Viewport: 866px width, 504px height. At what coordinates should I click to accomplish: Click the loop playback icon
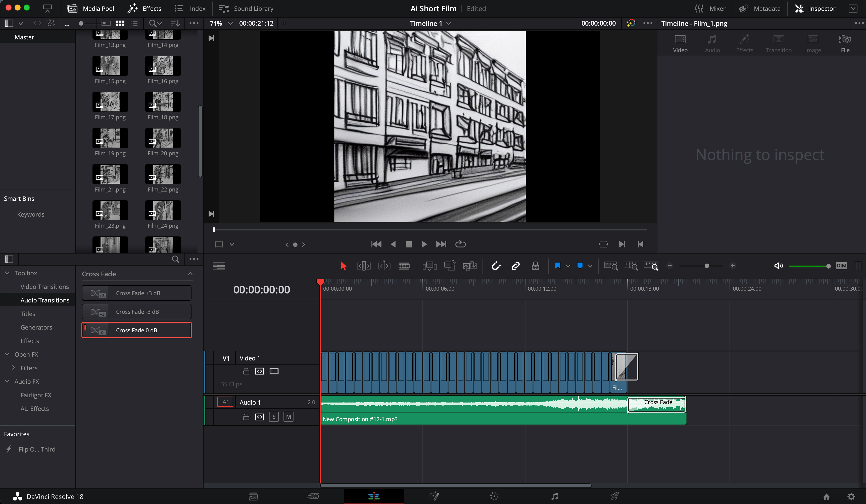(x=461, y=244)
